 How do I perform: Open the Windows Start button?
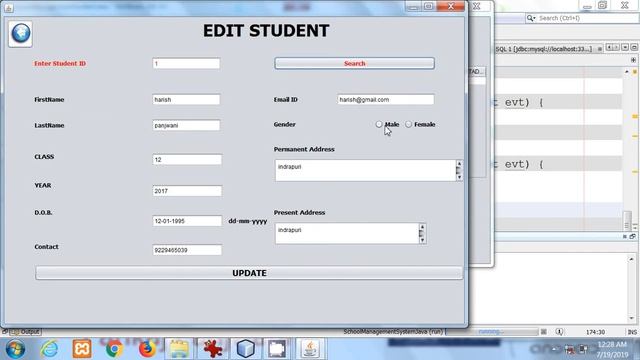15,349
